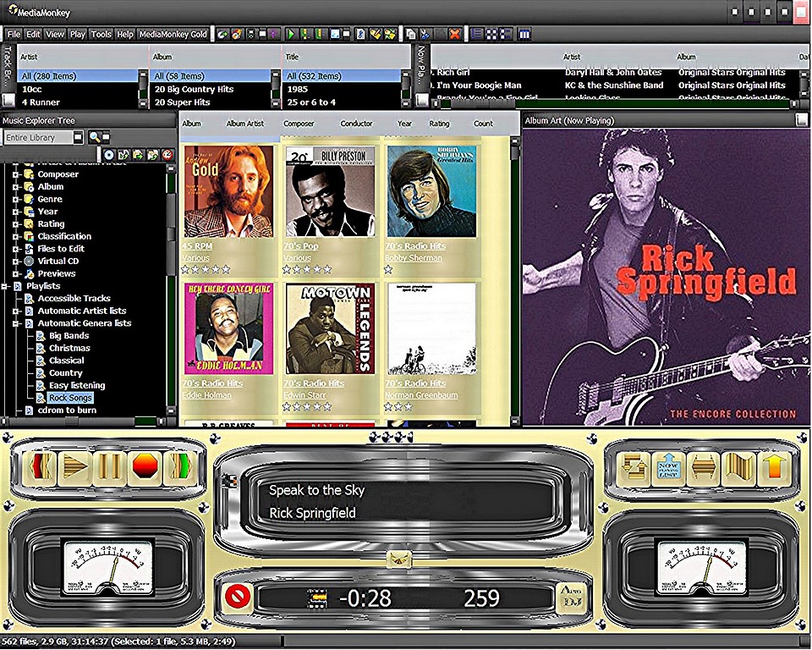Open the File menu

(x=14, y=34)
